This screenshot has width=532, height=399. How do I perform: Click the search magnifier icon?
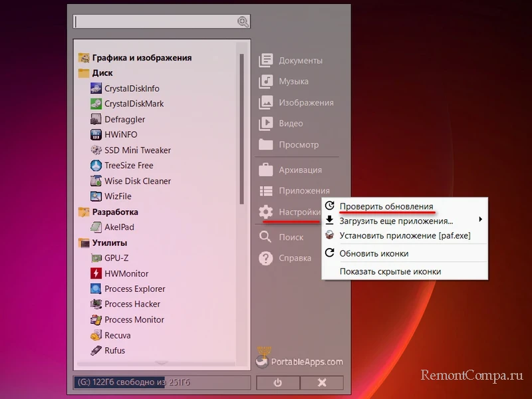click(x=243, y=22)
